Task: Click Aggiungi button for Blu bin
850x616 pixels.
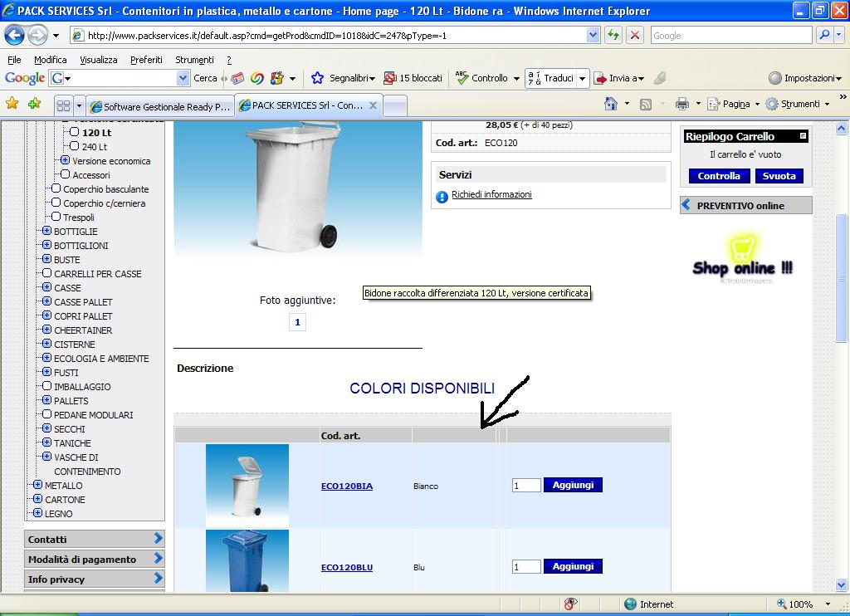Action: click(x=573, y=566)
